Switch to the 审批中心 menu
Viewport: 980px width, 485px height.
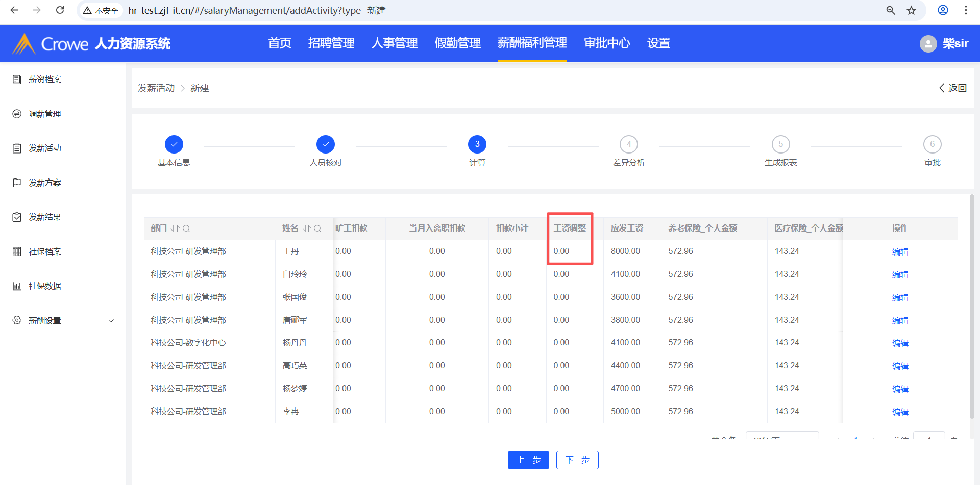[606, 43]
